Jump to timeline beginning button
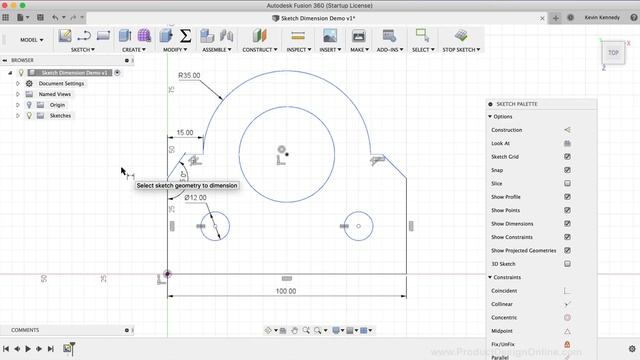The image size is (640, 360). pyautogui.click(x=6, y=349)
